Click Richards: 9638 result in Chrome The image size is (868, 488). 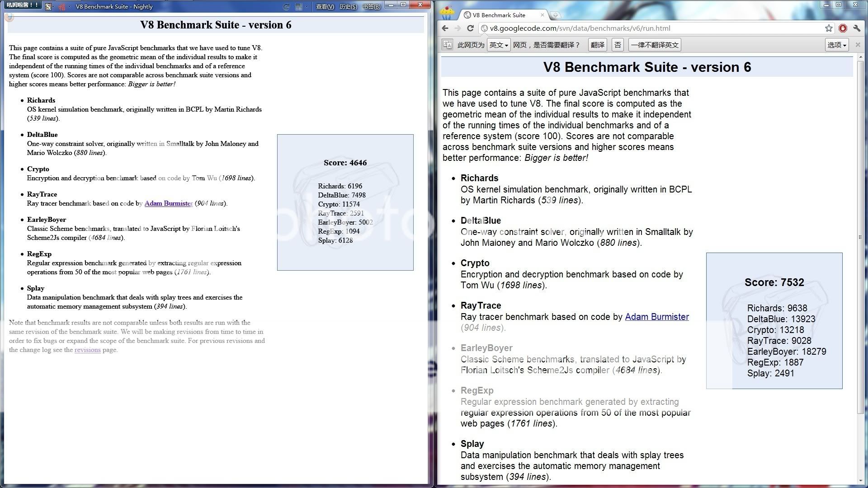click(x=777, y=308)
